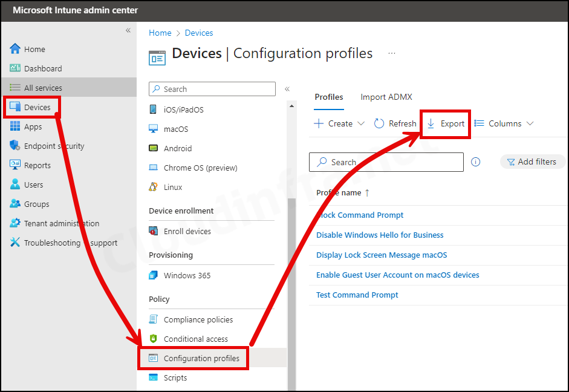569x392 pixels.
Task: Click the Add filters button
Action: (532, 162)
